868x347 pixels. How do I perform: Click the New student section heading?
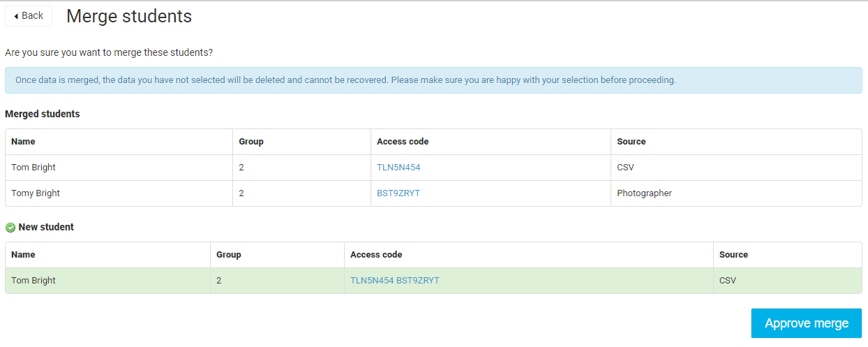click(46, 227)
